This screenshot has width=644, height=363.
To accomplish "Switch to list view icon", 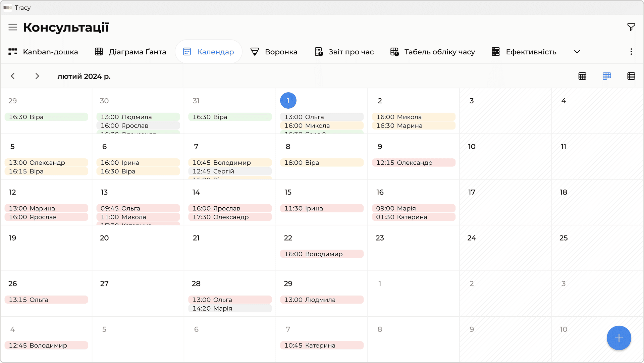I will click(x=631, y=76).
